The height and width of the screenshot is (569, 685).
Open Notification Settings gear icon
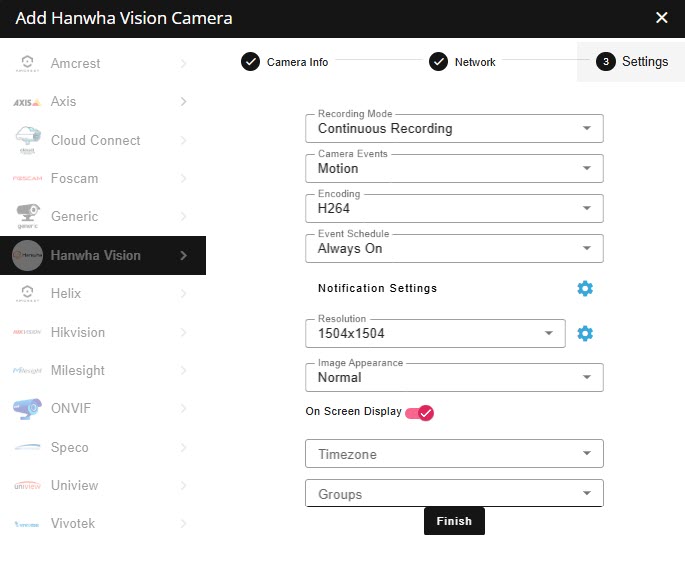(x=585, y=288)
